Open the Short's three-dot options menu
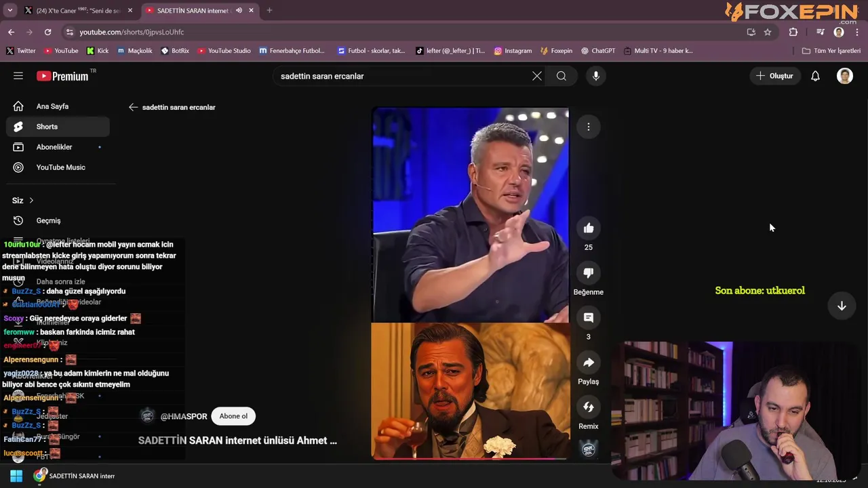Viewport: 868px width, 488px height. click(589, 127)
